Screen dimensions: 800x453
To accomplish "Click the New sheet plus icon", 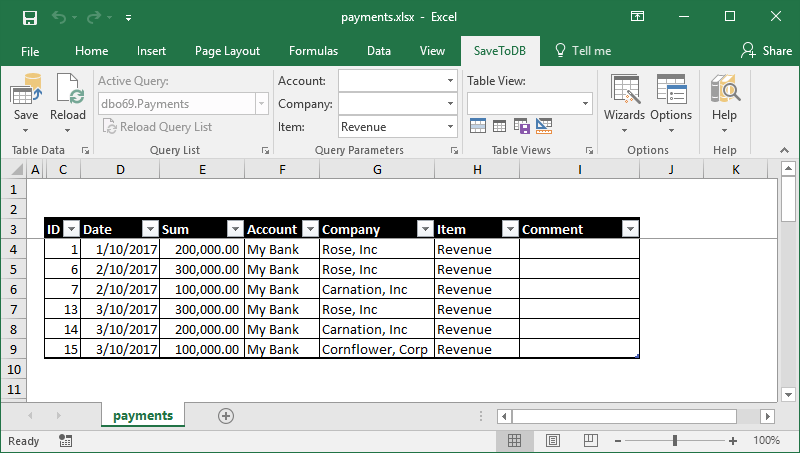I will pyautogui.click(x=226, y=416).
